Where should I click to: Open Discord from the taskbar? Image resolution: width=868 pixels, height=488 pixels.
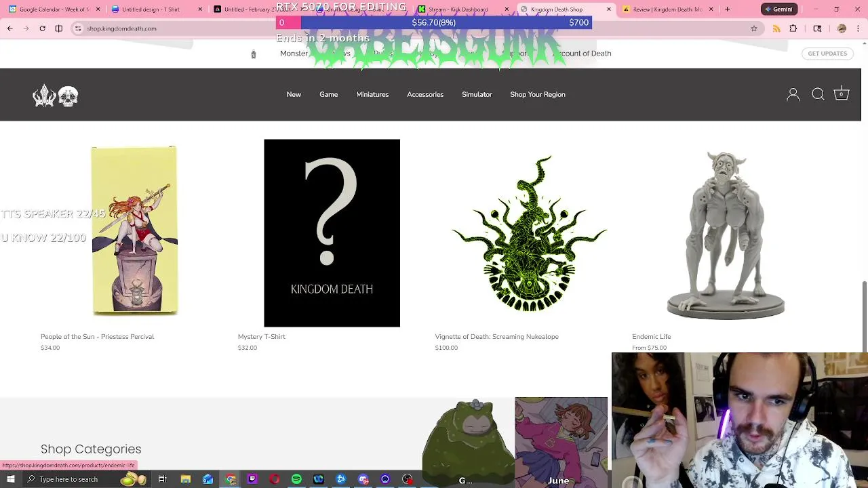click(x=363, y=479)
